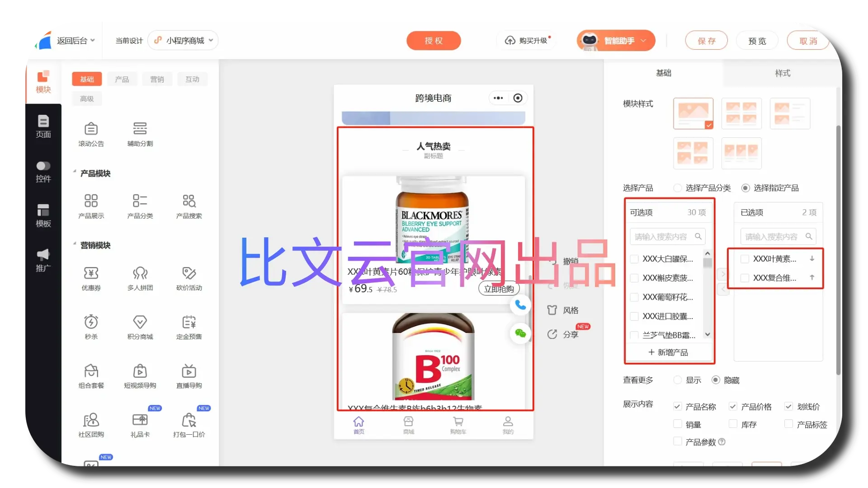Image resolution: width=868 pixels, height=488 pixels.
Task: Check XXX葡萄籽花... in available list
Action: pos(634,297)
